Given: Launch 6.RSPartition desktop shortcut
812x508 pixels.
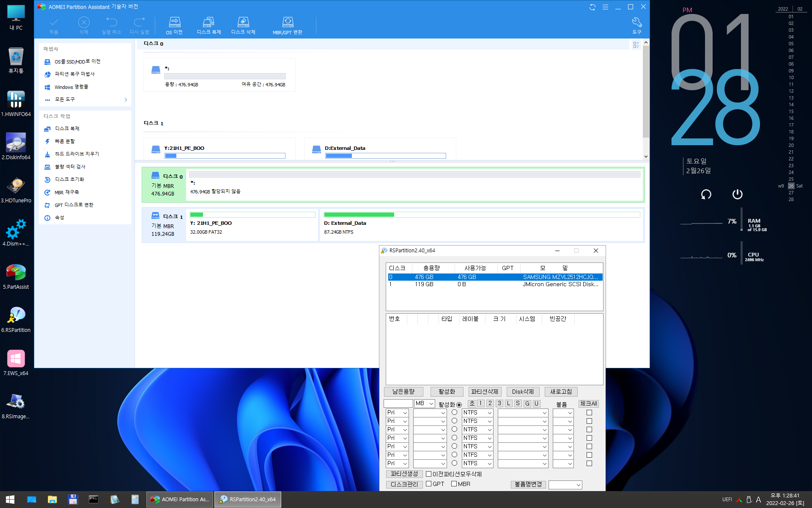Looking at the screenshot, I should point(16,320).
